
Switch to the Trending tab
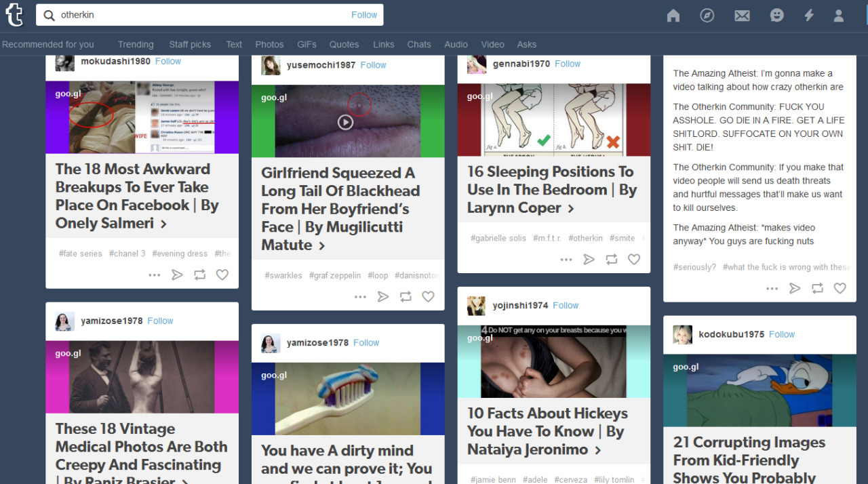tap(136, 44)
